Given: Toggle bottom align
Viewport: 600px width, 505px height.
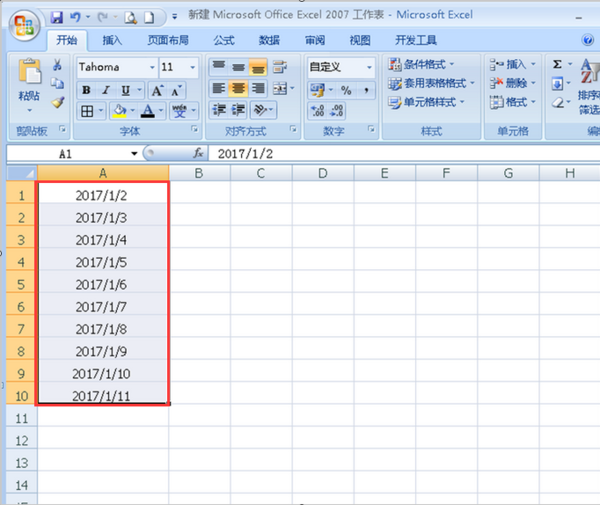Looking at the screenshot, I should click(258, 67).
